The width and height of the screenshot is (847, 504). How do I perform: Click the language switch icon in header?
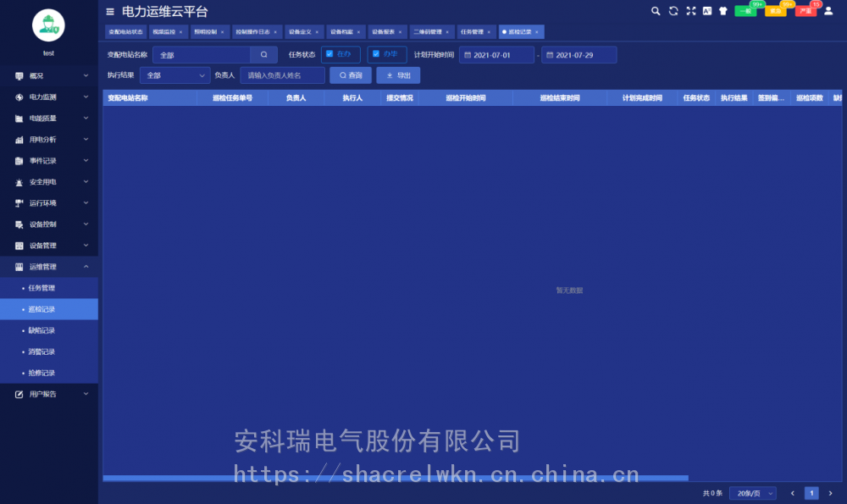tap(706, 11)
